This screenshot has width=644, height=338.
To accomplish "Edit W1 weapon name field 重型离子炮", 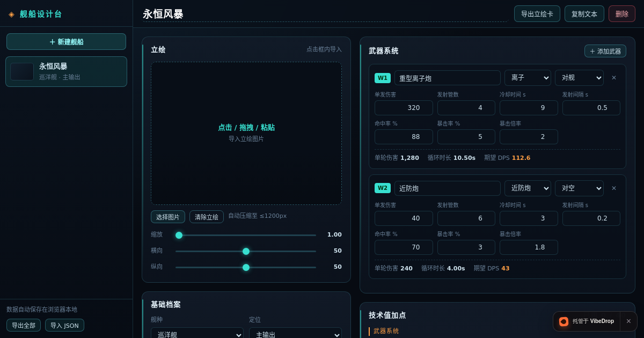I will (448, 78).
